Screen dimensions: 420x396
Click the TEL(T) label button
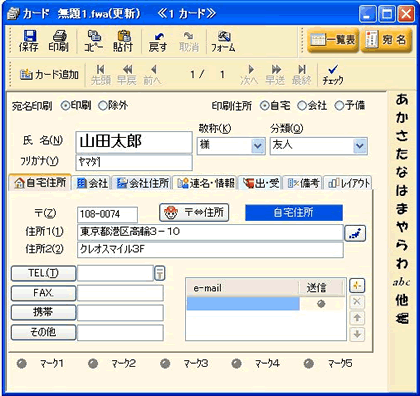pyautogui.click(x=43, y=274)
